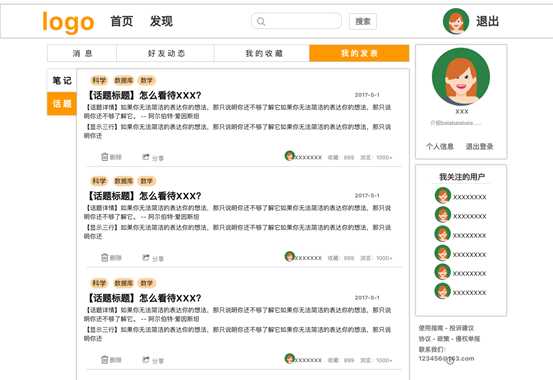The height and width of the screenshot is (380, 553).
Task: Open third avatar in 我关注的用户 list
Action: 443,234
